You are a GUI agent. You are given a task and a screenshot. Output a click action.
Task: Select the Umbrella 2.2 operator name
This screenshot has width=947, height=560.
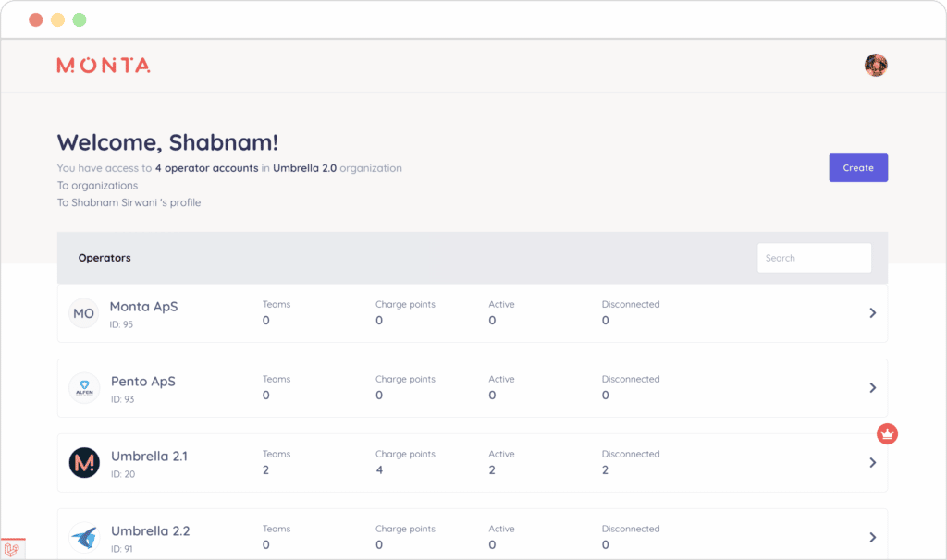pyautogui.click(x=151, y=531)
